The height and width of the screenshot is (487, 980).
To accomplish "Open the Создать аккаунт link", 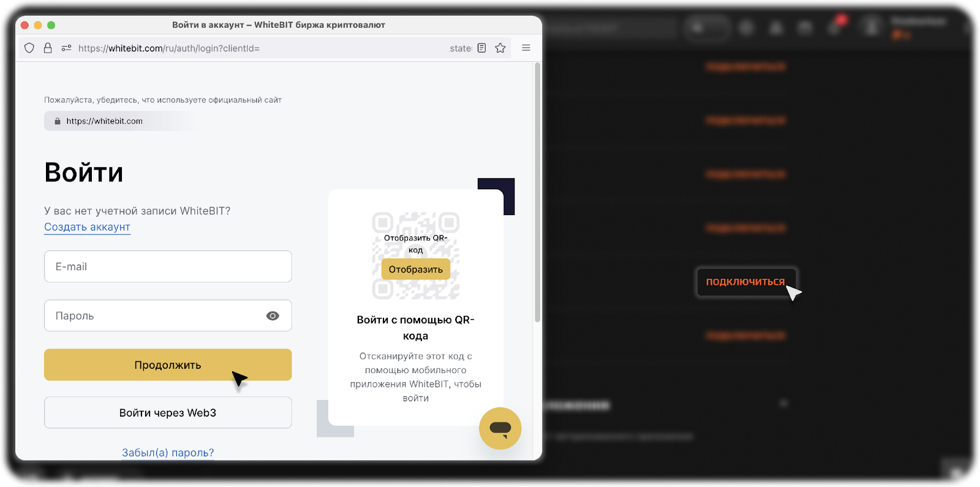I will coord(87,227).
